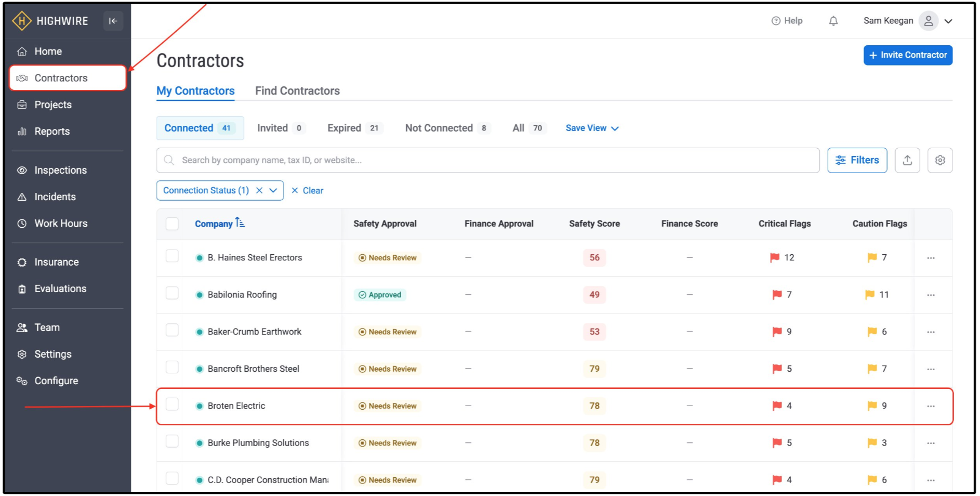The height and width of the screenshot is (496, 980).
Task: Check the box for Babilonia Roofing
Action: click(x=172, y=293)
